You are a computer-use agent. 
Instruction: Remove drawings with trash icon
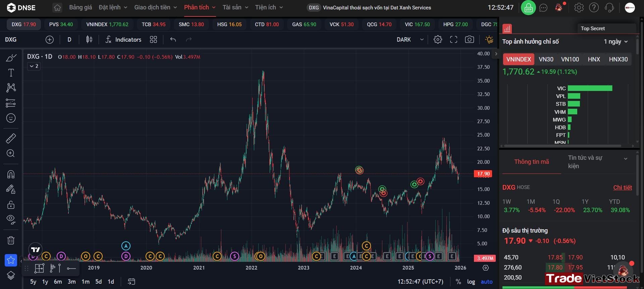[11, 240]
